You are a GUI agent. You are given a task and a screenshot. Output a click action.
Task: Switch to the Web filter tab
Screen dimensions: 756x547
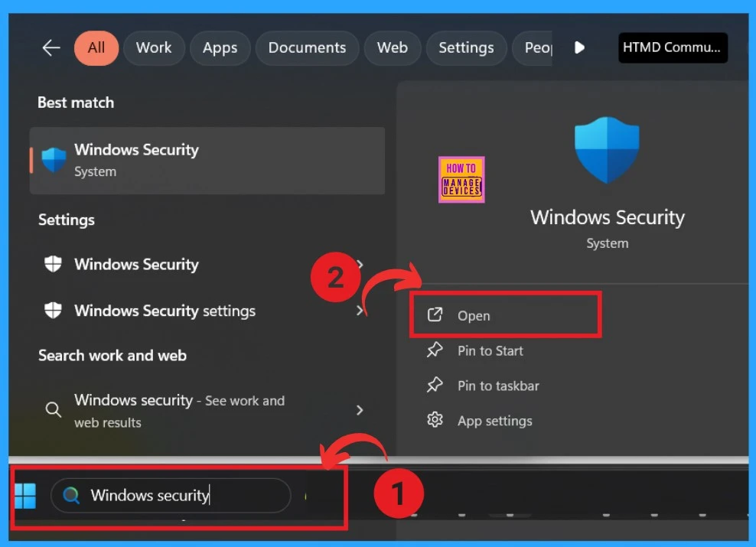(x=393, y=47)
